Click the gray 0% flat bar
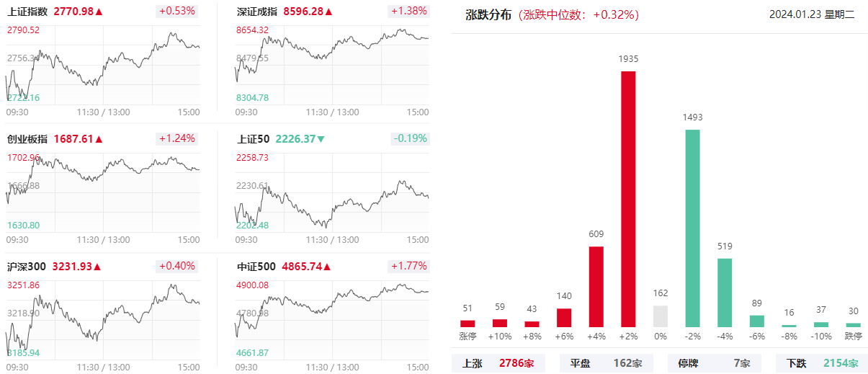Image resolution: width=868 pixels, height=374 pixels. [661, 316]
